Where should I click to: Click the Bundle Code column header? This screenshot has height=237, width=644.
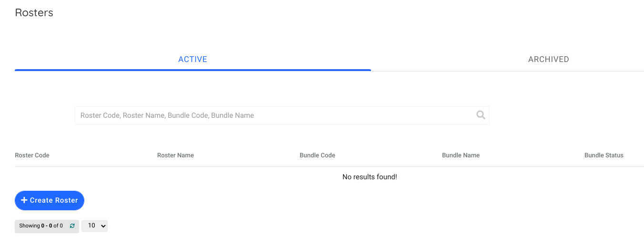point(317,155)
